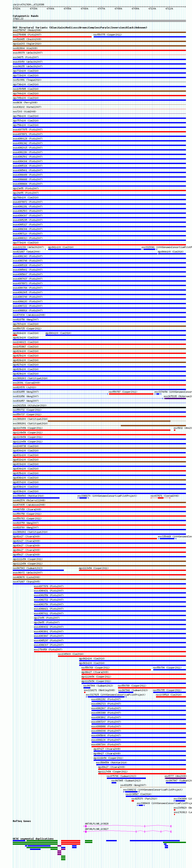192x868 pixels.
Task: Click variant nsv510991 (Teague2010)
Action: pyautogui.click(x=27, y=80)
